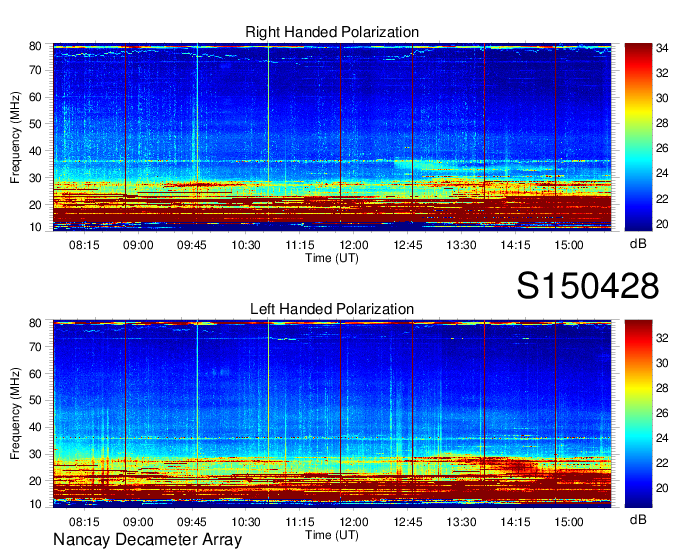Click the Left Handed plot's 30 MHz frequency tick

(x=35, y=454)
